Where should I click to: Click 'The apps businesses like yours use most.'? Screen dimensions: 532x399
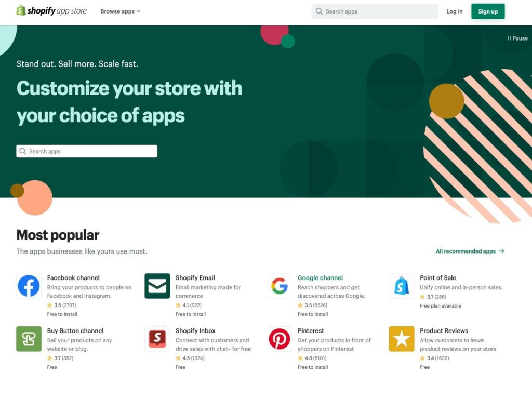coord(82,251)
